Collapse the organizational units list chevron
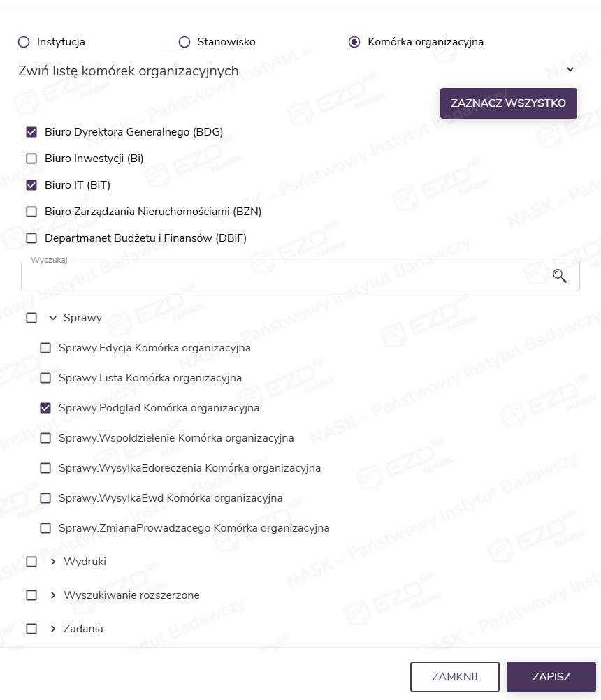This screenshot has width=601, height=700. [570, 69]
